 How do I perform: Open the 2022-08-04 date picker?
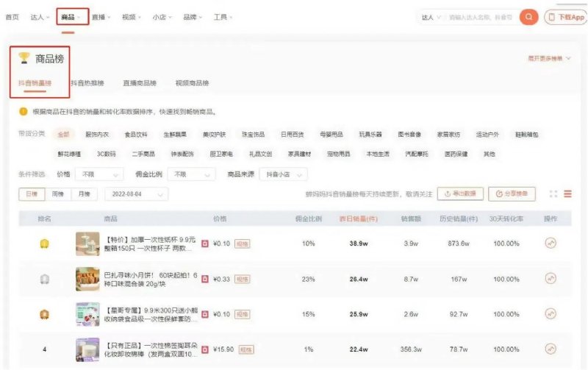click(x=137, y=194)
